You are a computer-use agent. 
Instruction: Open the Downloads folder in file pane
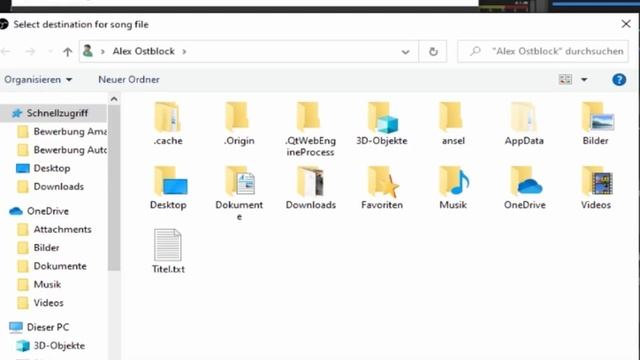coord(310,181)
